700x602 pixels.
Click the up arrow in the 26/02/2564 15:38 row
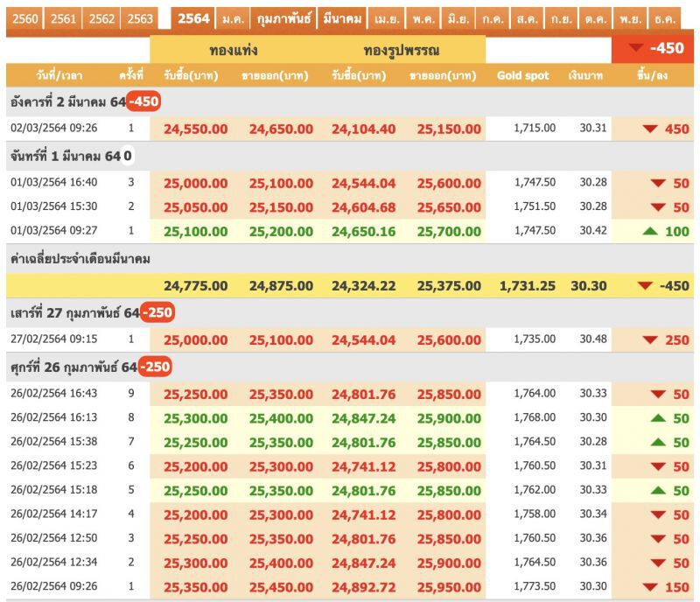658,442
